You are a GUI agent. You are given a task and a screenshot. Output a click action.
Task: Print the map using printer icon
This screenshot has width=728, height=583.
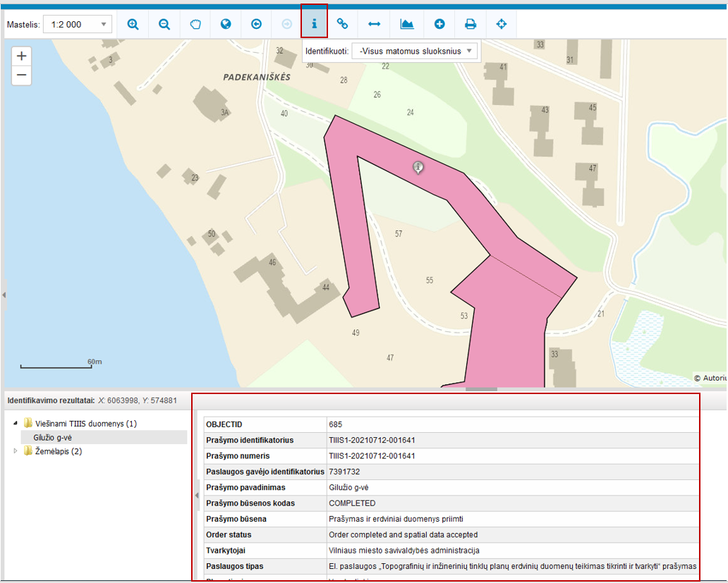click(x=471, y=24)
